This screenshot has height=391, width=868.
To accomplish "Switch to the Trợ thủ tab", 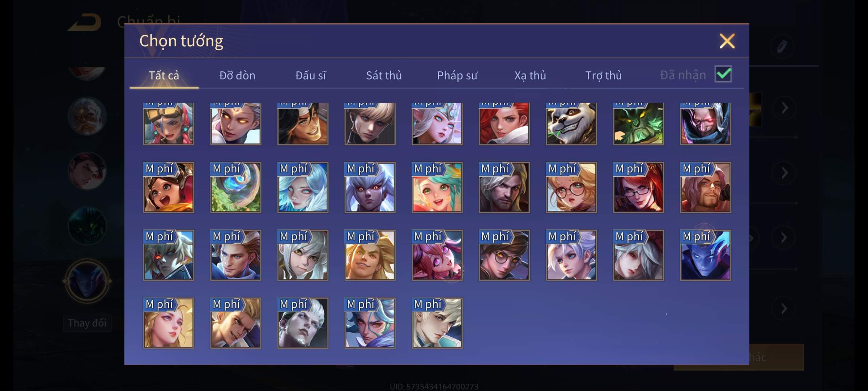I will point(603,75).
